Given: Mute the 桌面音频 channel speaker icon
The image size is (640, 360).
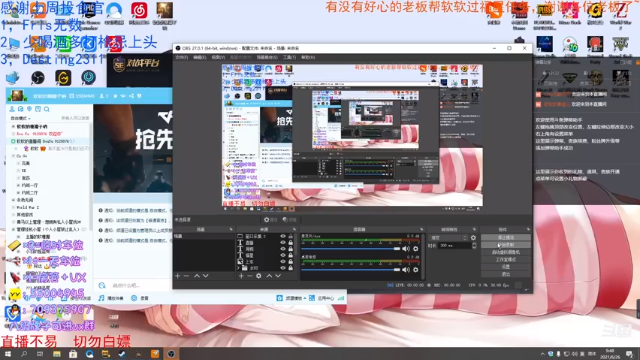Looking at the screenshot, I should [406, 269].
